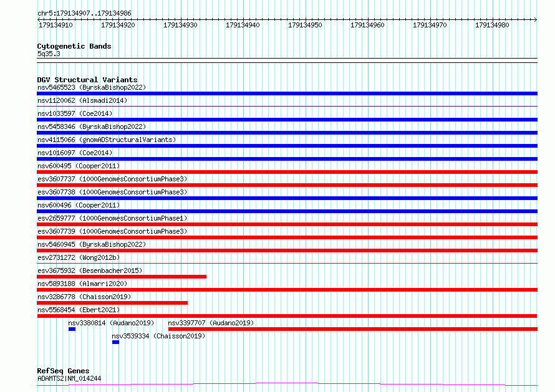Click ruler position 179134910
The width and height of the screenshot is (555, 392).
coord(55,25)
